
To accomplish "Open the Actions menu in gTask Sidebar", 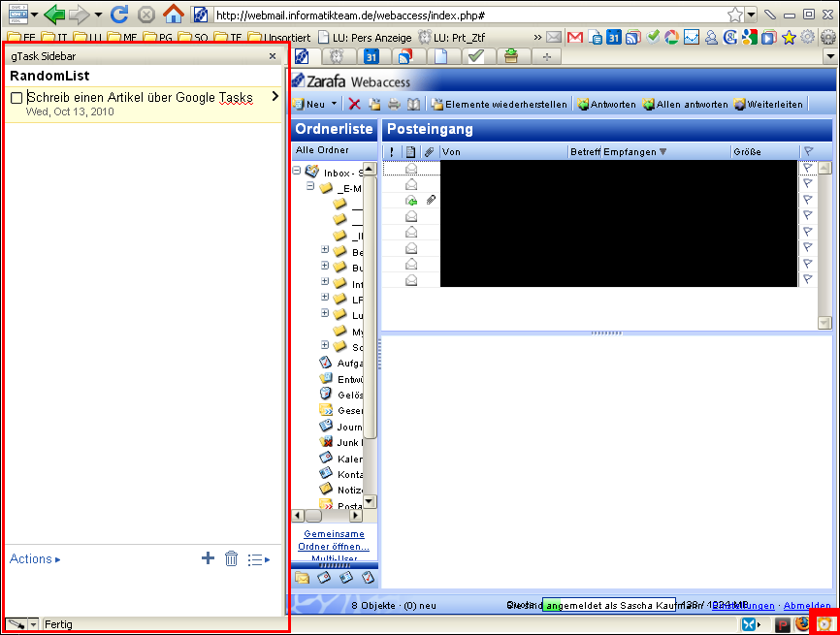I will (x=35, y=559).
